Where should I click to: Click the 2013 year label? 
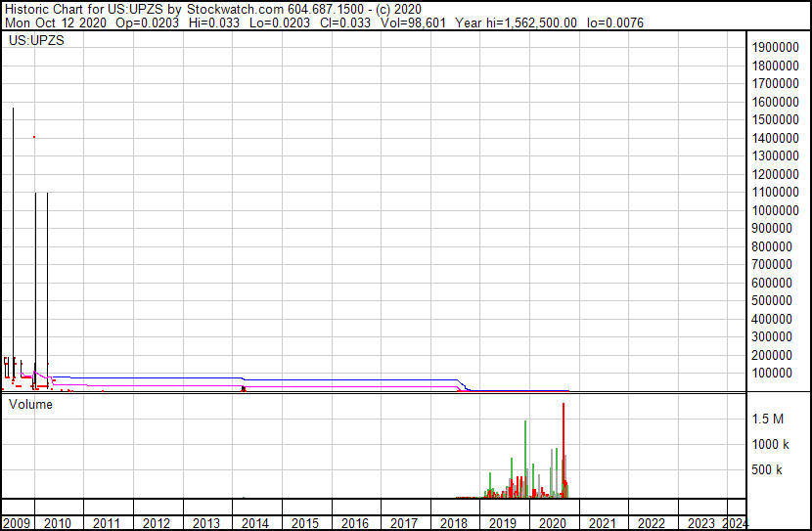206,523
